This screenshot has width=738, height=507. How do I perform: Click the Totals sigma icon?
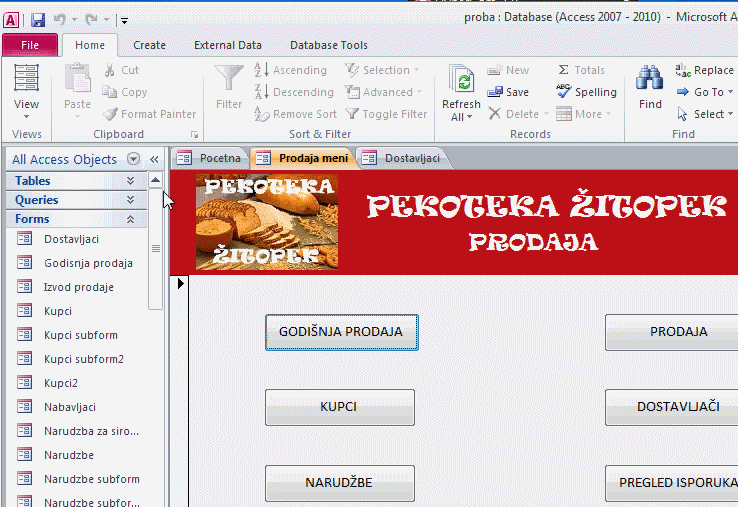coord(564,70)
